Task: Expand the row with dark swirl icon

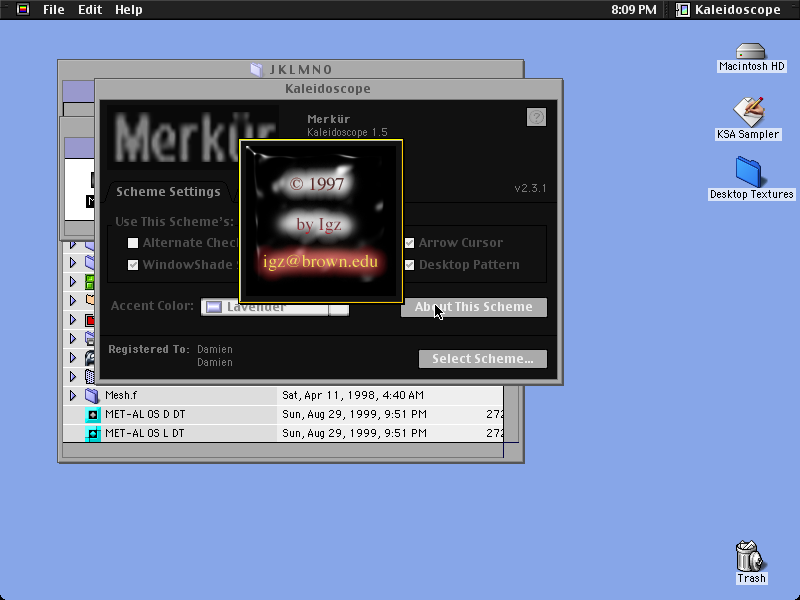Action: click(72, 358)
